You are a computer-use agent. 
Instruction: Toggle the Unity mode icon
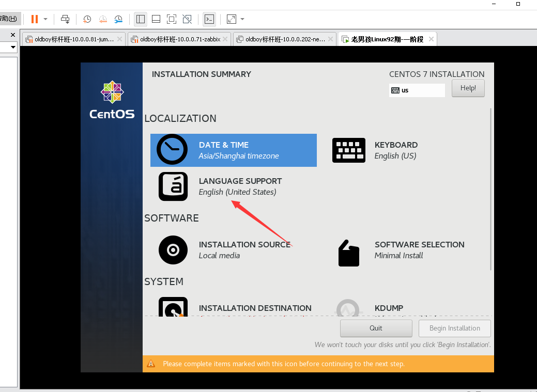pos(187,19)
